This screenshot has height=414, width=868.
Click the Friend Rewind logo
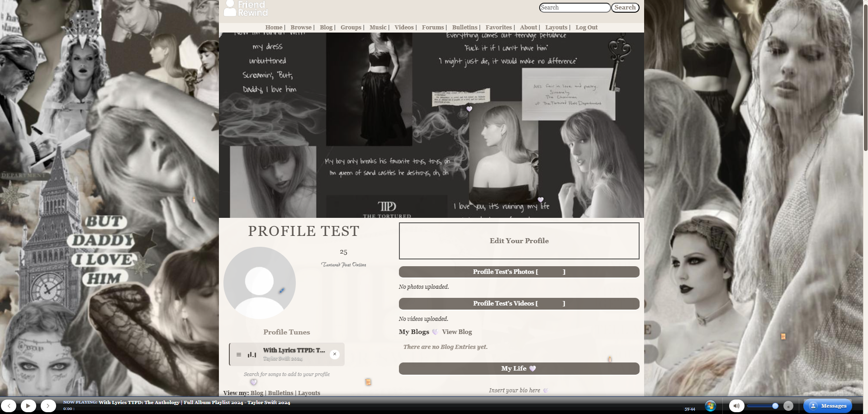[246, 8]
